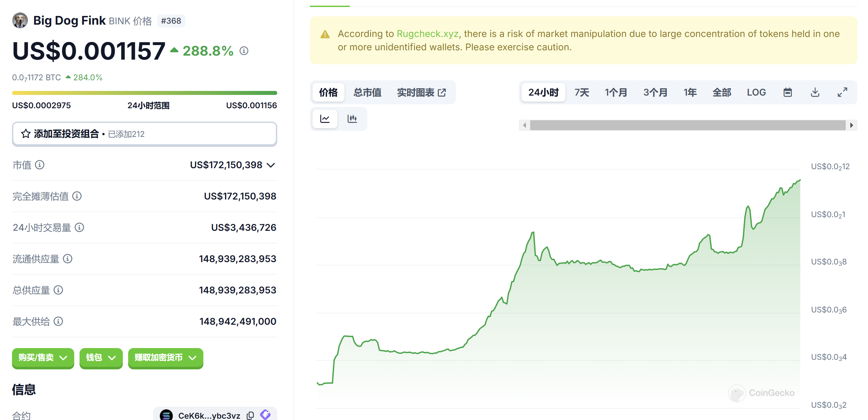The width and height of the screenshot is (868, 420).
Task: Expand chart to fullscreen
Action: 842,92
